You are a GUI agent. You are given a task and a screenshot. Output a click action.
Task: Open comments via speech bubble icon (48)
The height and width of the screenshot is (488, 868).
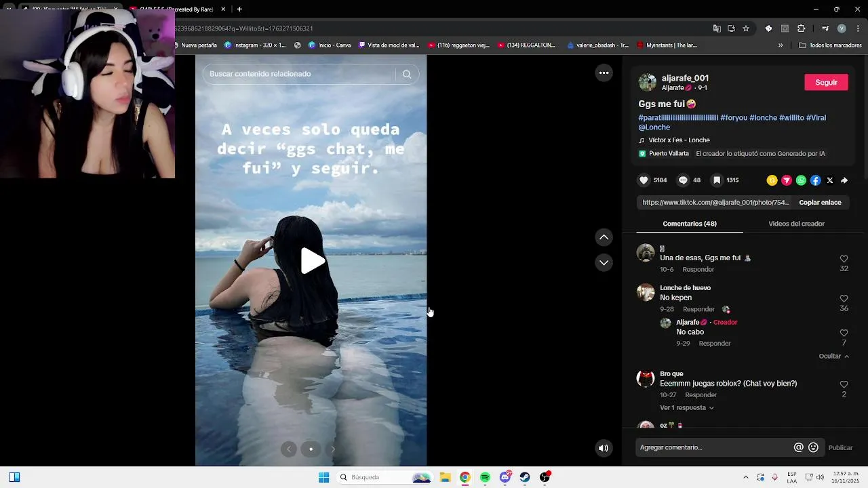(x=683, y=180)
